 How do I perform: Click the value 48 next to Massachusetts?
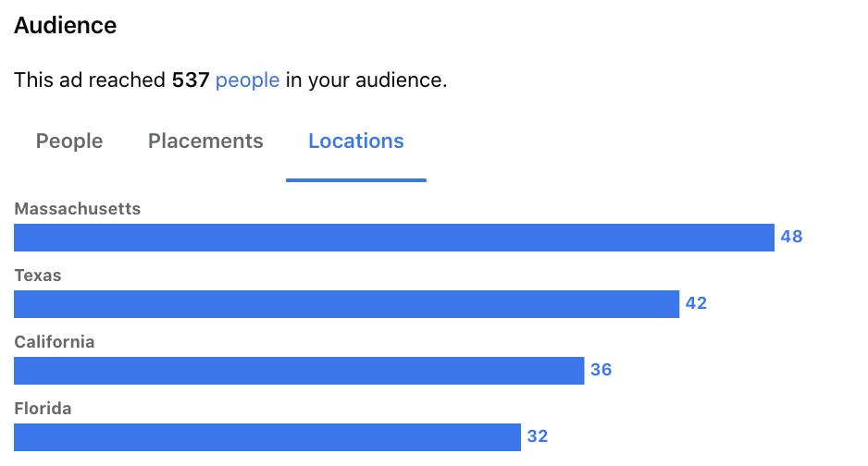point(791,237)
